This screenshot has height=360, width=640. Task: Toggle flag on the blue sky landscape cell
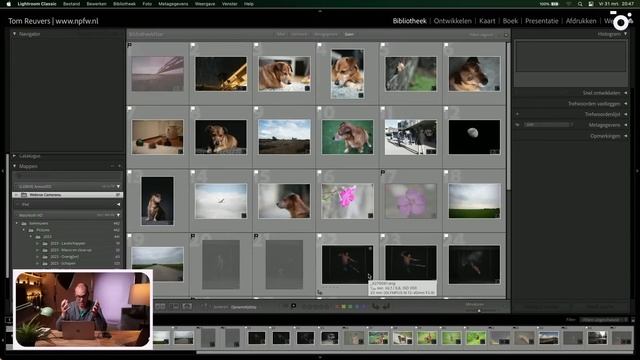256,109
